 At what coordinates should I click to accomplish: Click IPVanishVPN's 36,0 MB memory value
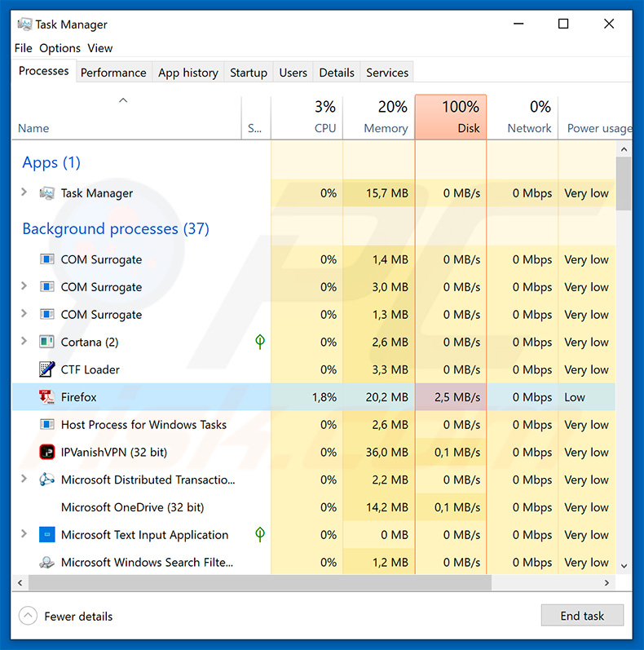(x=387, y=452)
